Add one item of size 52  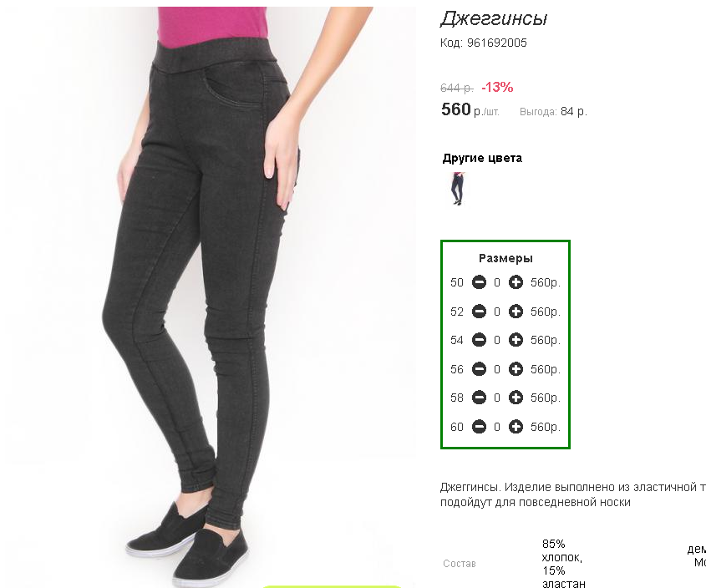pos(516,311)
